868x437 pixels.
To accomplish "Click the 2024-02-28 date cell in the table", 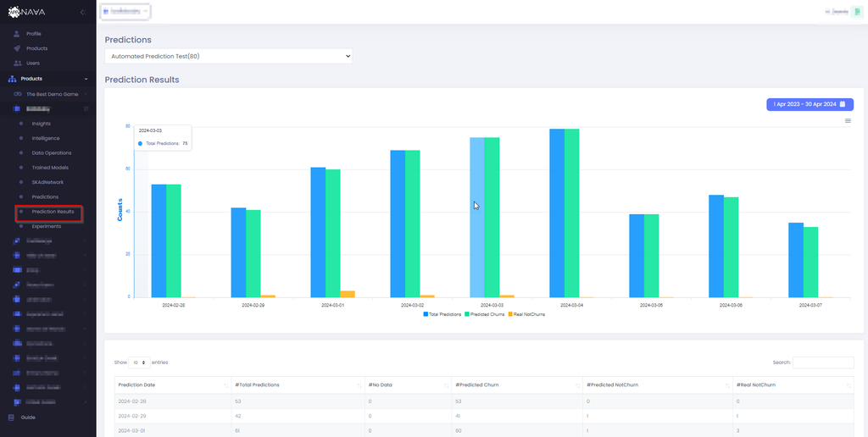I will tap(173, 401).
